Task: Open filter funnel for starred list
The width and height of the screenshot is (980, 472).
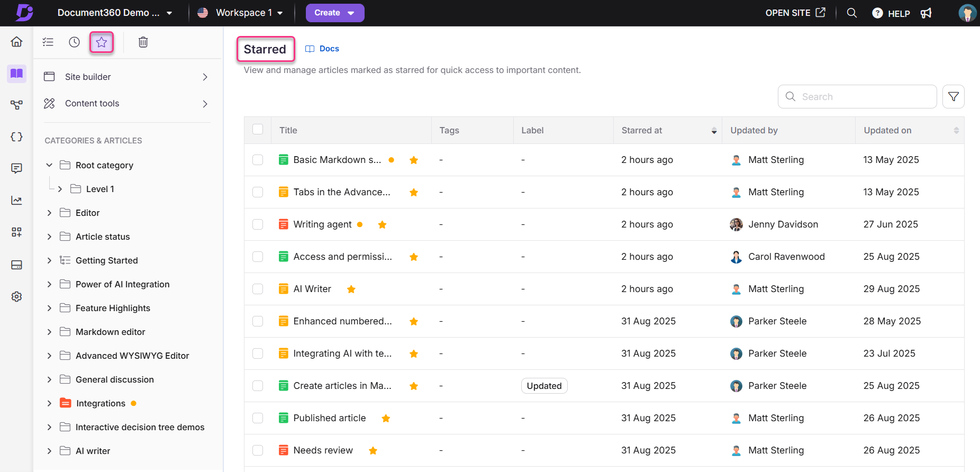Action: click(953, 96)
